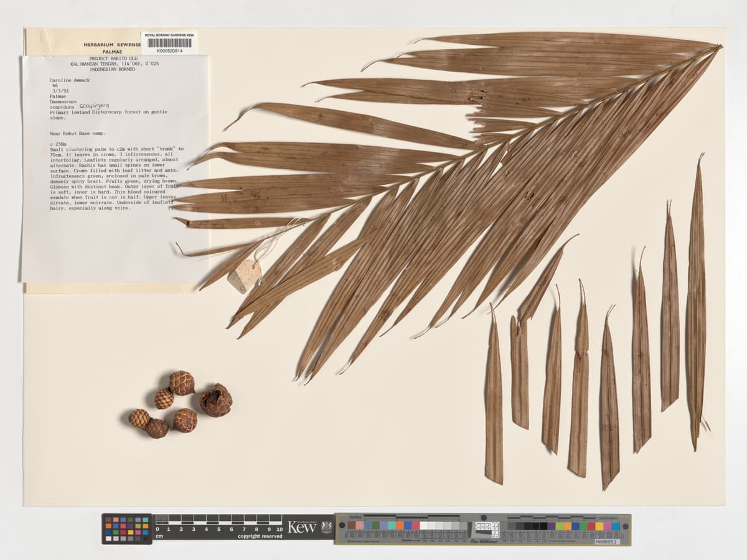Click the 'hairy, especially along veins.' line
The image size is (747, 560).
[x=90, y=208]
